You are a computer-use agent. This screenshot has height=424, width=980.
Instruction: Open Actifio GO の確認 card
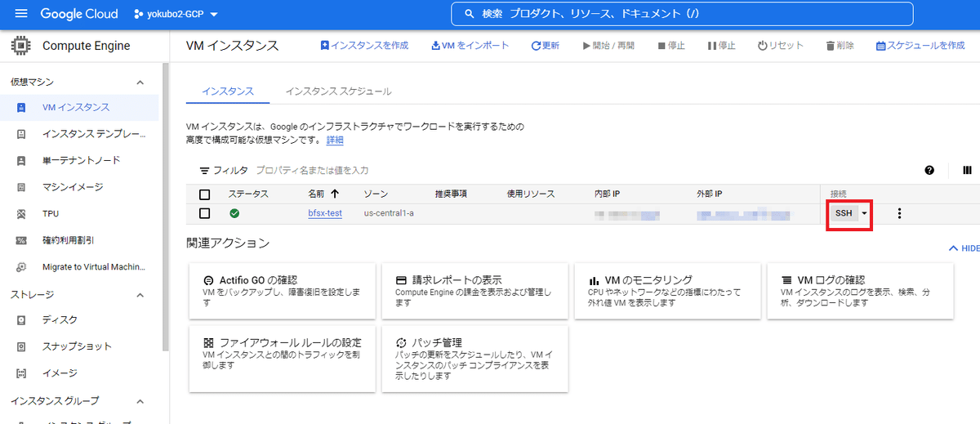coord(283,291)
